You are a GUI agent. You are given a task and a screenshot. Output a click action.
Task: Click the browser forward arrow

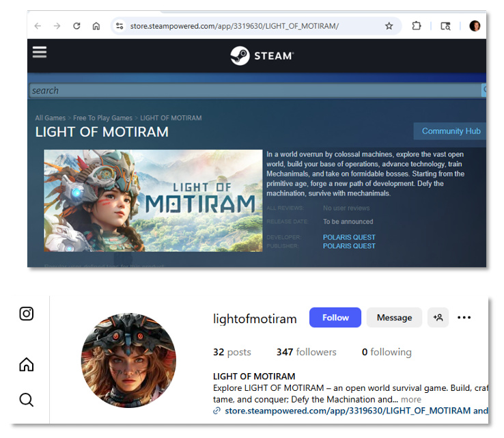point(57,26)
